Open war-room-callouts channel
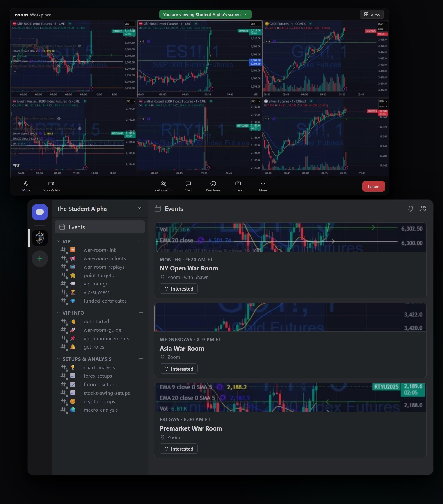 click(x=99, y=258)
